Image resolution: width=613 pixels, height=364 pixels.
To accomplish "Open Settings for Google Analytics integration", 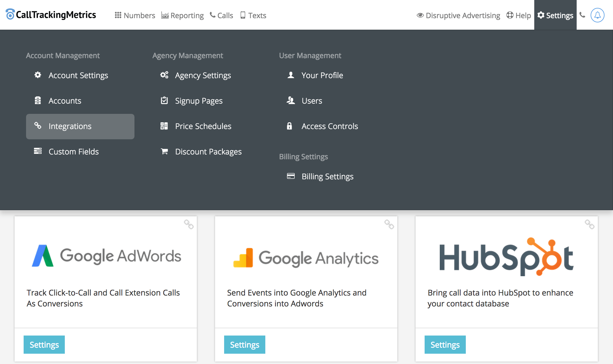I will [x=245, y=345].
